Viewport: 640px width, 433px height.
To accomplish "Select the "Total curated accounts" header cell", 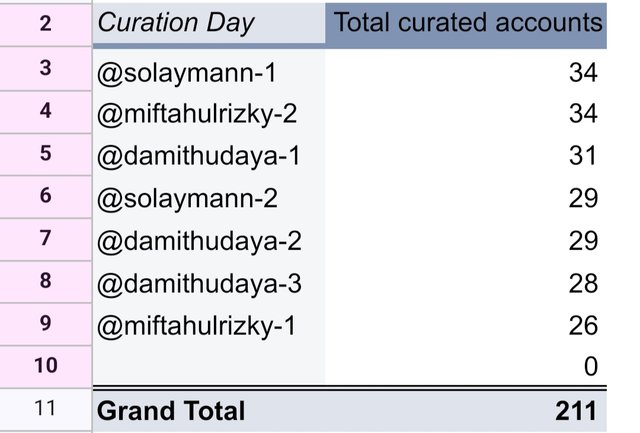I will (x=466, y=23).
